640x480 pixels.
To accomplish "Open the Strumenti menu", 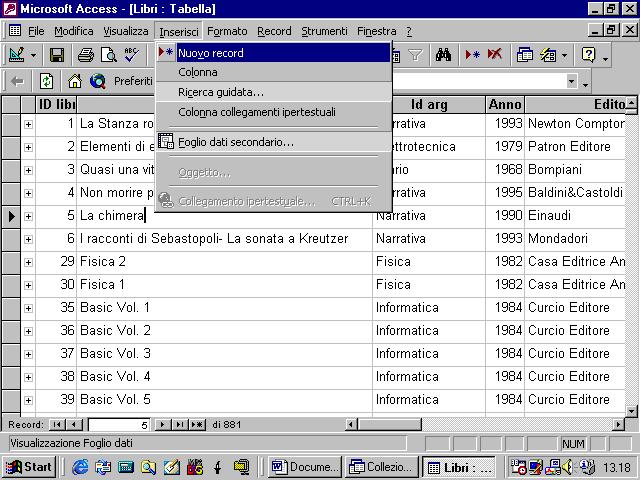I will point(324,31).
